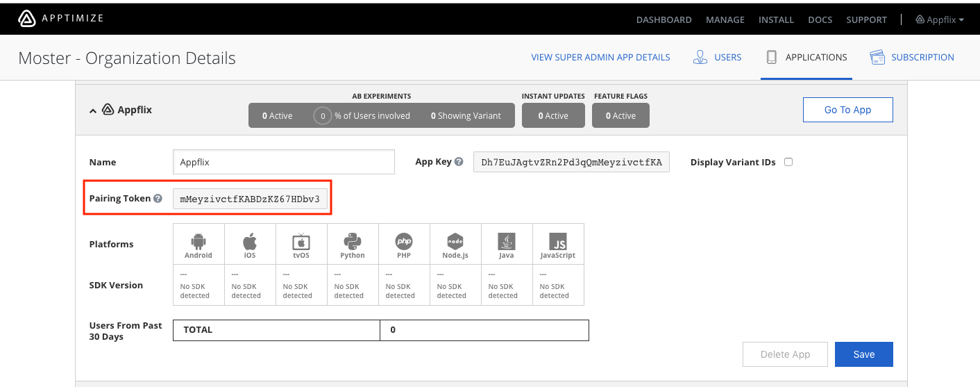The height and width of the screenshot is (387, 980).
Task: Click the Feature Flags 0 Active badge
Action: tap(620, 116)
